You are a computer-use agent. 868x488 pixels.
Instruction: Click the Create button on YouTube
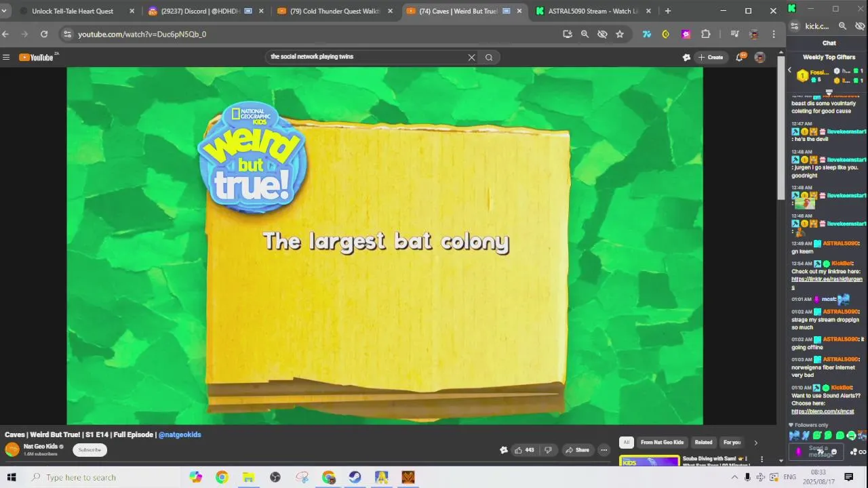tap(711, 57)
